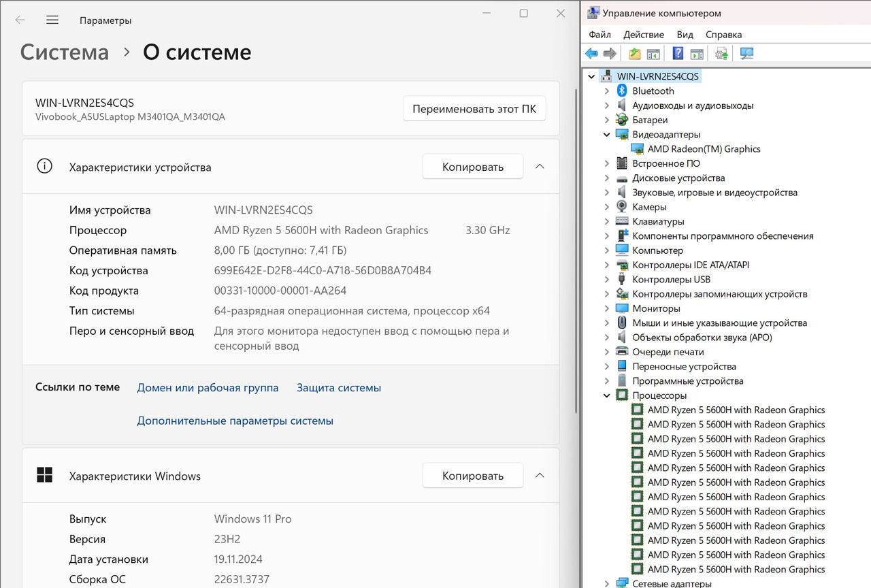Image resolution: width=871 pixels, height=588 pixels.
Task: Open help via the blue question mark icon
Action: 678,53
